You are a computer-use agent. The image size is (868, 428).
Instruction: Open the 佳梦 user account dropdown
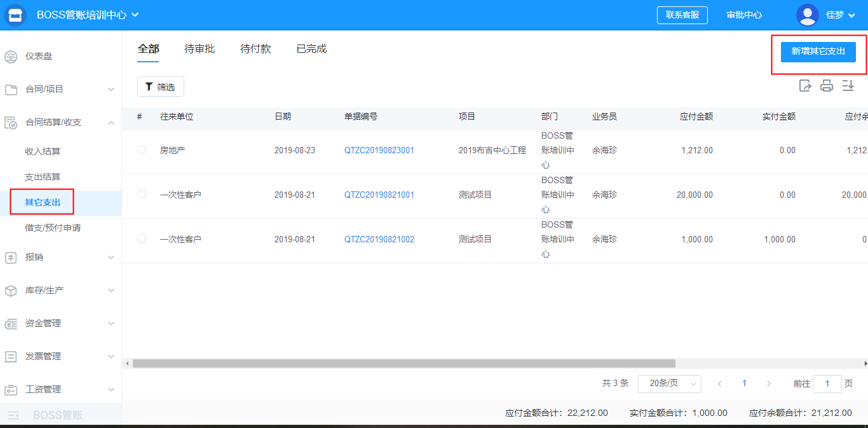click(x=840, y=15)
